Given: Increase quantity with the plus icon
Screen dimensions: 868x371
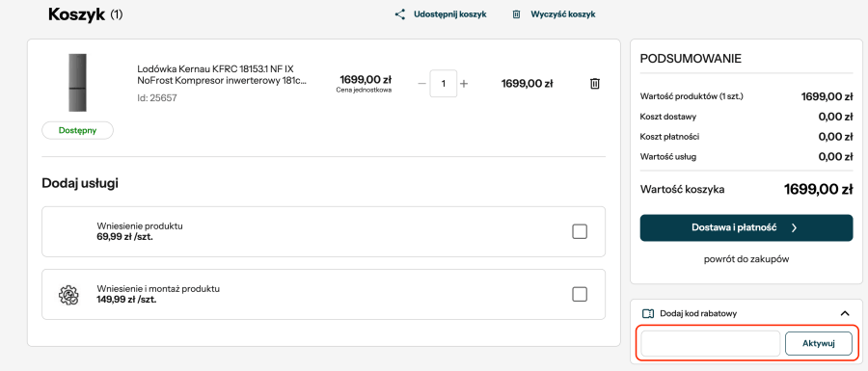Looking at the screenshot, I should coord(464,84).
